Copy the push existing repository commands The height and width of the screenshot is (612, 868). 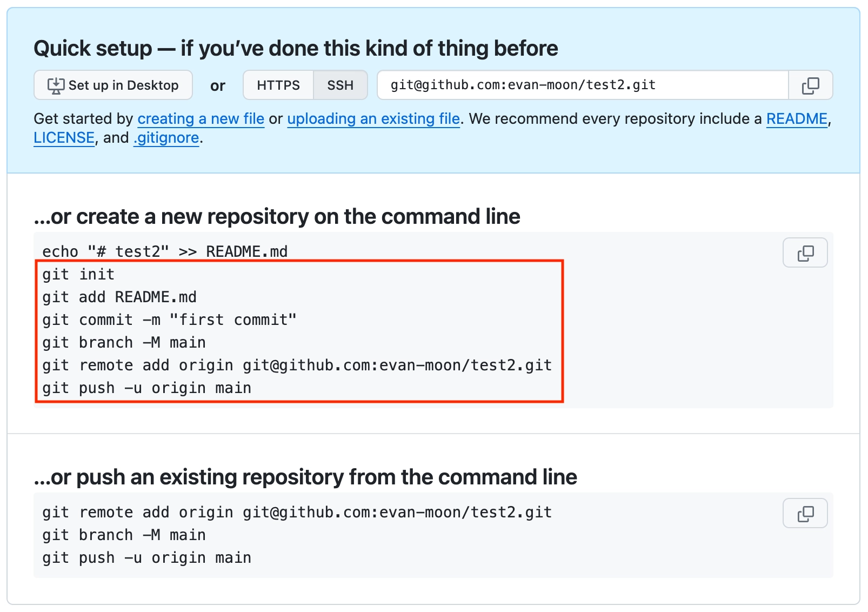click(805, 514)
